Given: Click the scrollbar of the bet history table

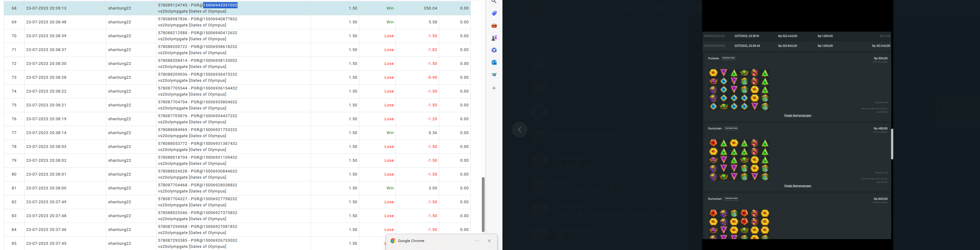Looking at the screenshot, I should pos(483,204).
